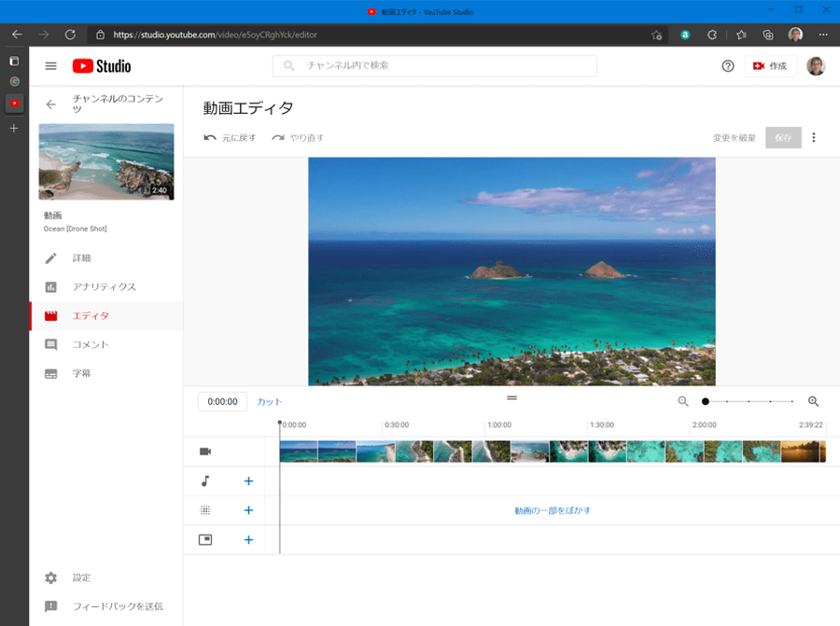Go back to channel content arrow
The image size is (840, 626).
coord(51,104)
